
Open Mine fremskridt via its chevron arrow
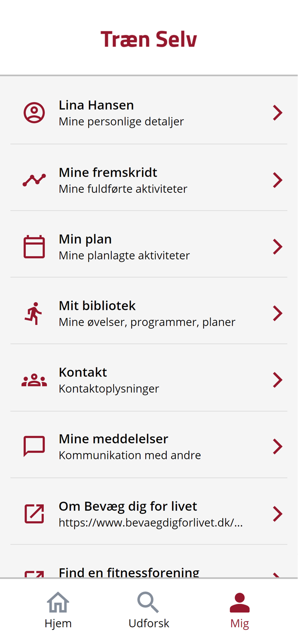pos(278,179)
